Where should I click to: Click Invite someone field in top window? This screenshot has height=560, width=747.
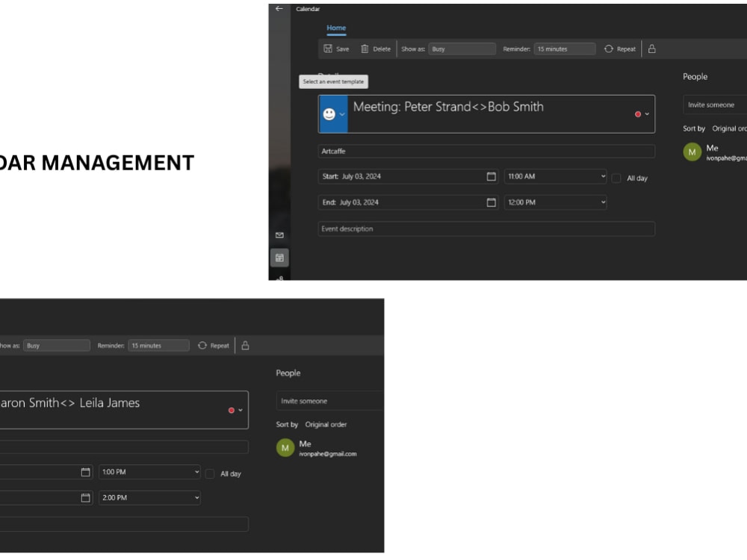pyautogui.click(x=715, y=105)
